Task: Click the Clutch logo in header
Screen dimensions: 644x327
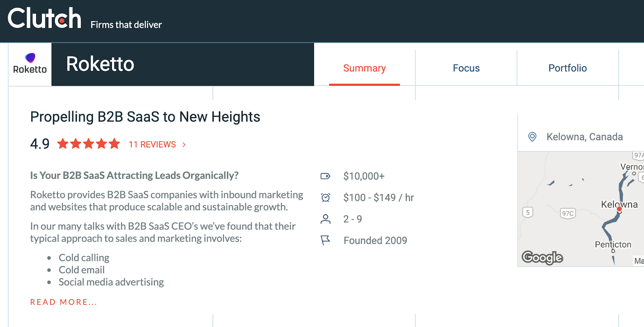Action: pos(44,19)
